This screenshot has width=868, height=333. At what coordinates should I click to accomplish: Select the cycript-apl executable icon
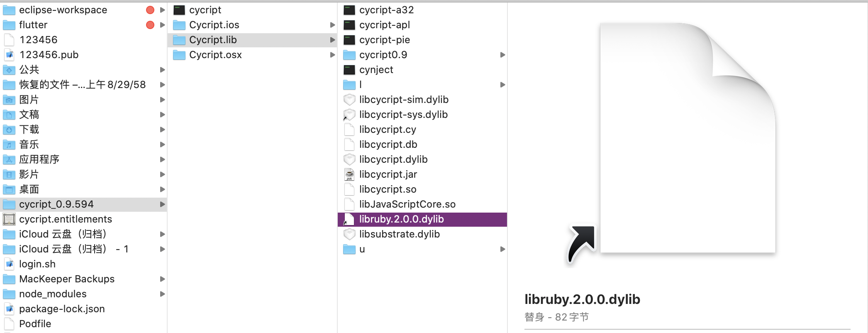(x=349, y=25)
